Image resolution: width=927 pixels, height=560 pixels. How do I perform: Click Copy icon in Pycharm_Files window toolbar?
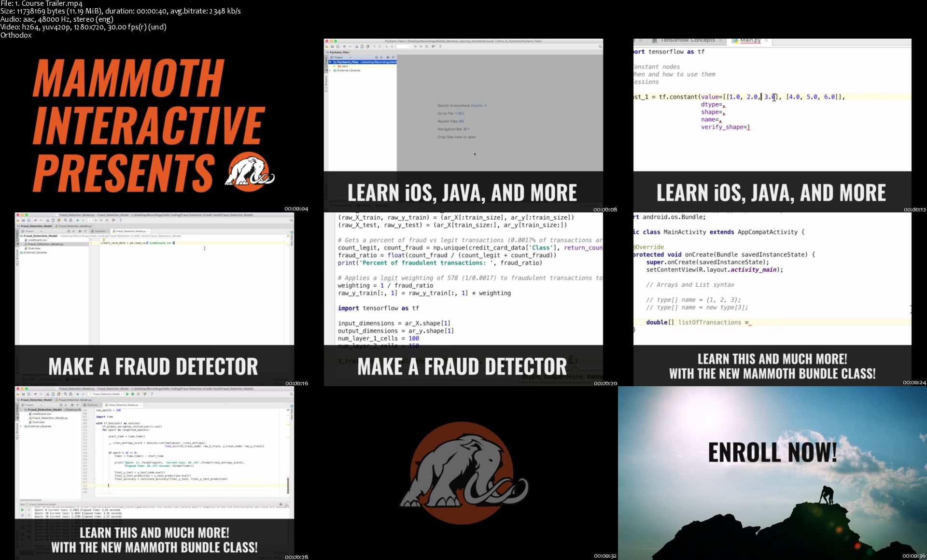pos(362,46)
